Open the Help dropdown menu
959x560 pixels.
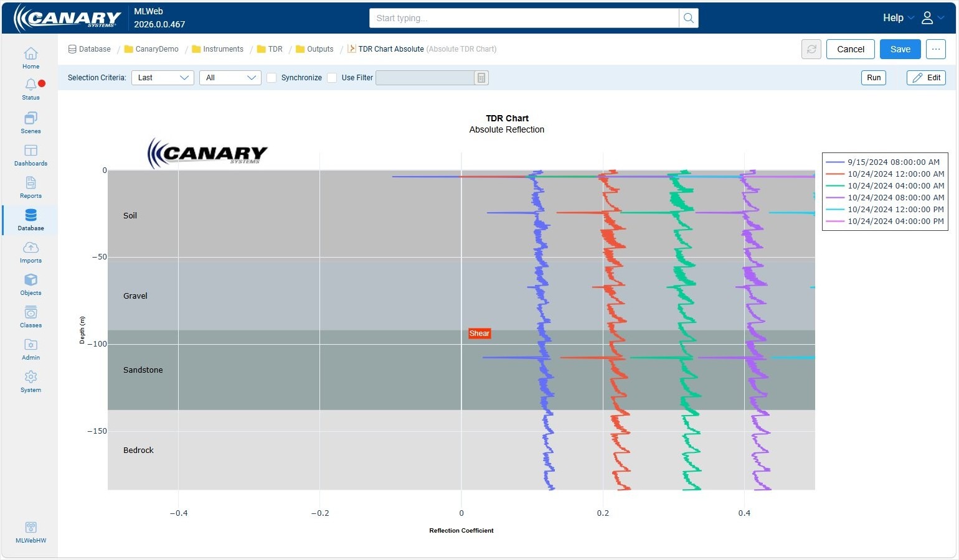point(898,18)
